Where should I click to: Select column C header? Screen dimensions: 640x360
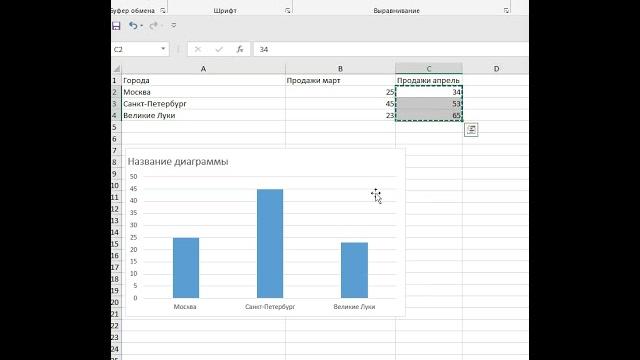coord(429,69)
